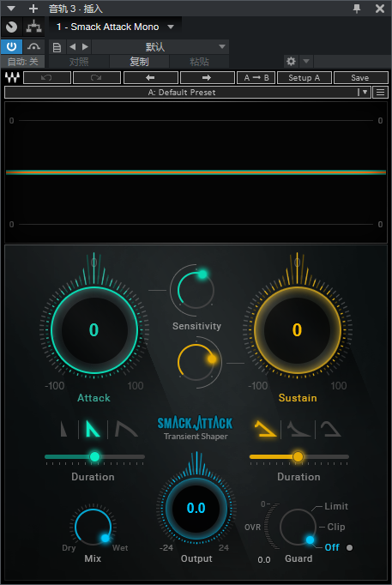Set Guard mode to Limit
Screen dimensions: 392x585
[x=336, y=506]
